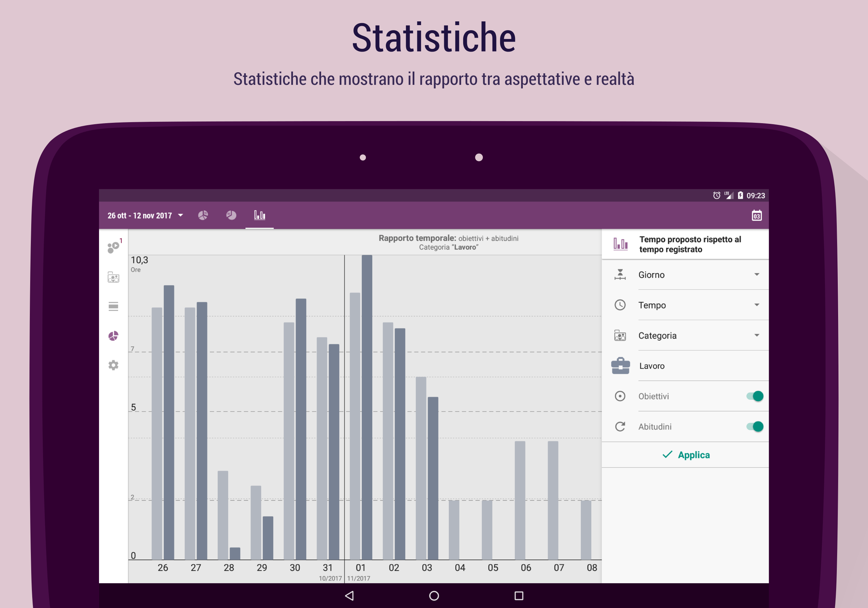Click the Giorno interval icon
Screen dimensions: 868x608
[620, 274]
